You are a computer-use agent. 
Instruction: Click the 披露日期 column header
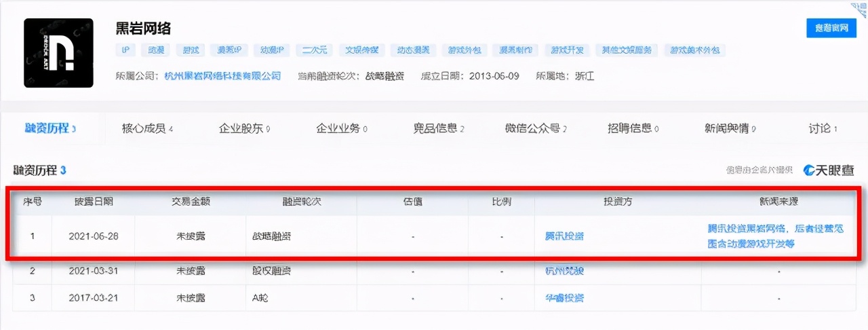(x=94, y=202)
